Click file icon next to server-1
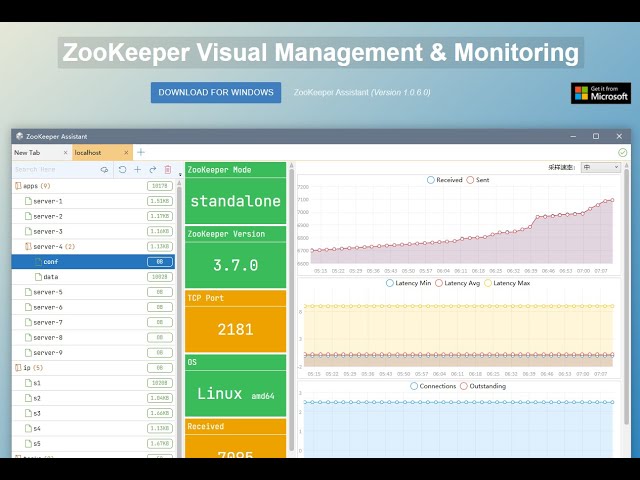 click(28, 201)
